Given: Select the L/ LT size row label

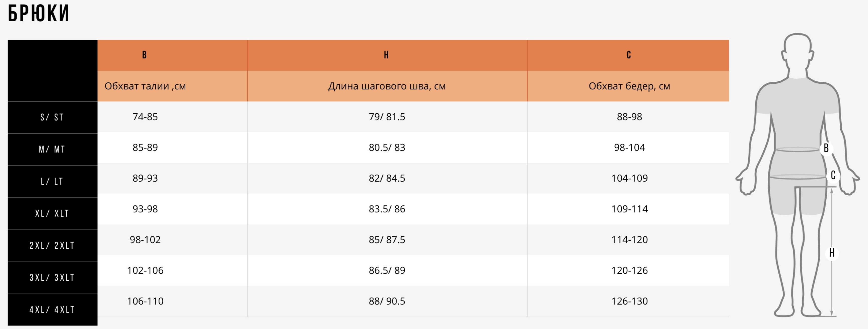Looking at the screenshot, I should point(52,182).
